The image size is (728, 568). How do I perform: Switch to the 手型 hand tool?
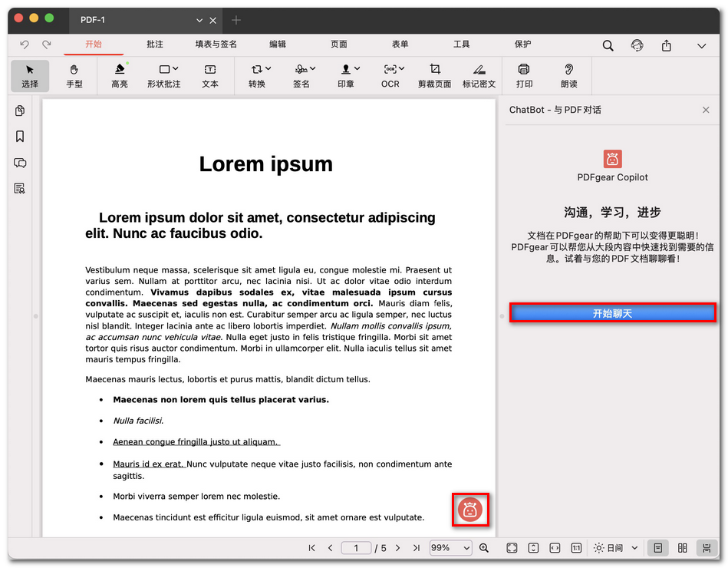click(x=74, y=75)
